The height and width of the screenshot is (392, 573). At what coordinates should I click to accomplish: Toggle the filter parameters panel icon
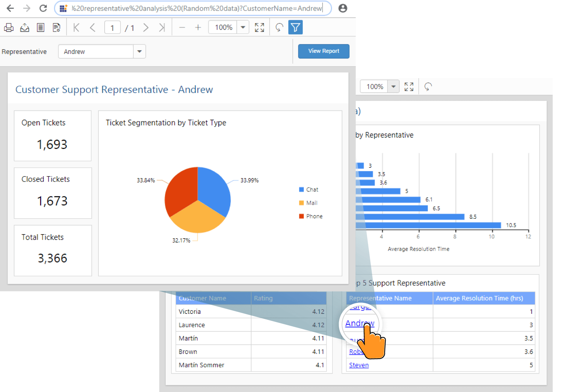pyautogui.click(x=295, y=27)
